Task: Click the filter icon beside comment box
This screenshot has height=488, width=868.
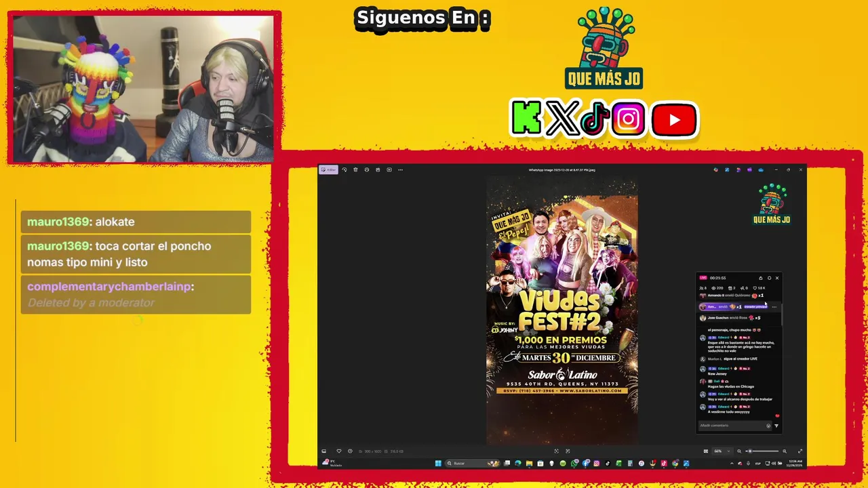Action: (776, 426)
